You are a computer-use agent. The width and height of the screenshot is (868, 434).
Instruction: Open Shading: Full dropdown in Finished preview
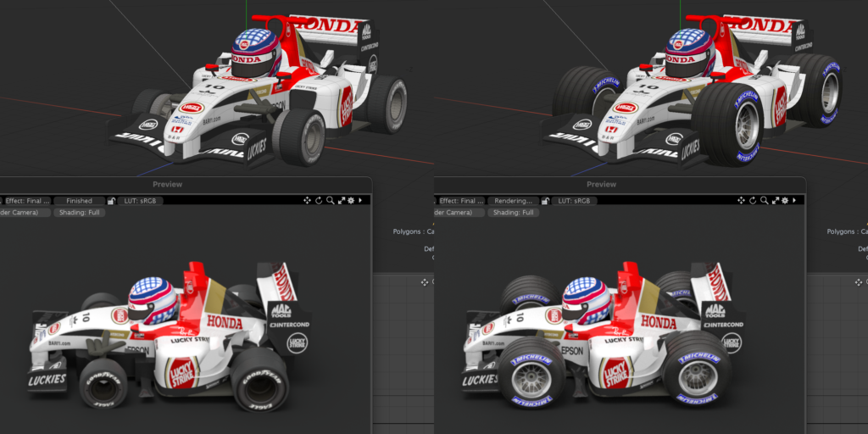pyautogui.click(x=79, y=212)
